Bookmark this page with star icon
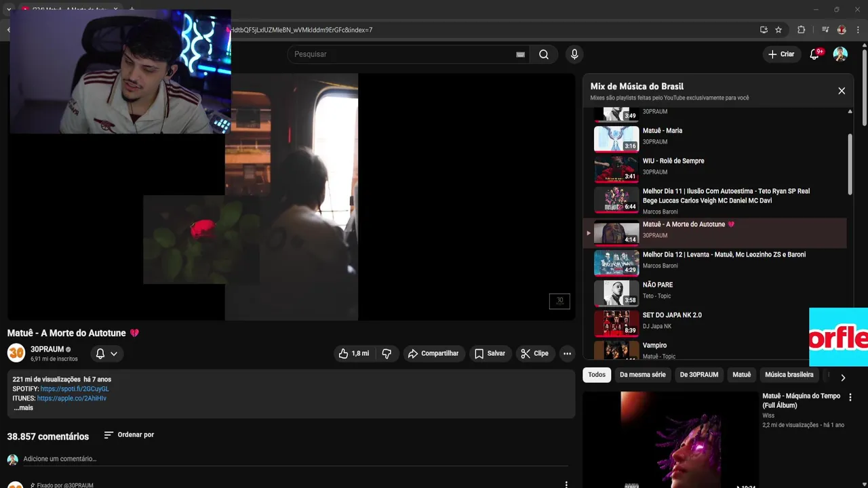This screenshot has height=488, width=868. [778, 30]
